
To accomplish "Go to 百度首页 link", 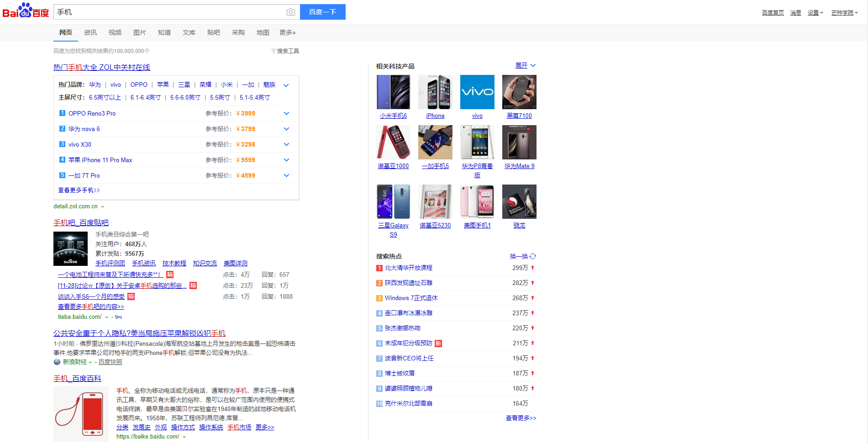I will click(773, 13).
